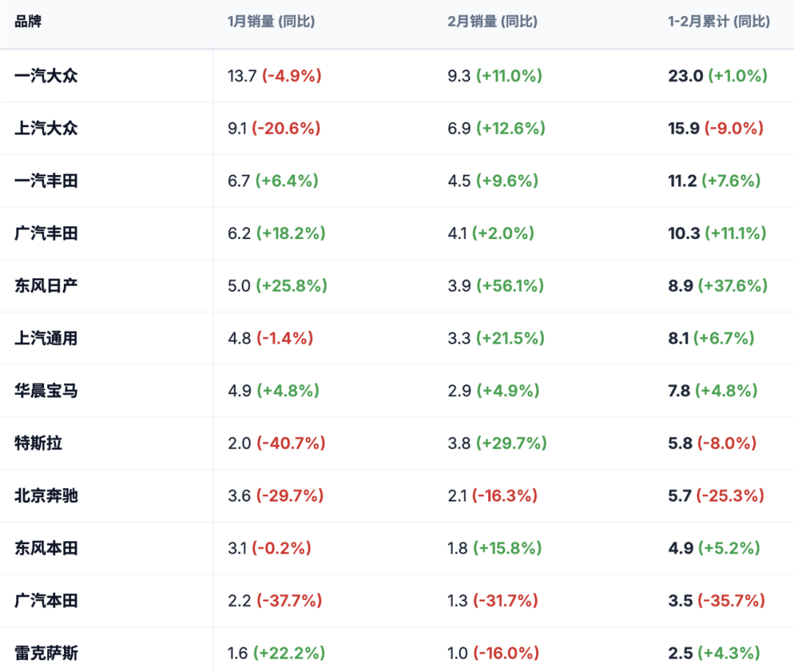This screenshot has height=672, width=794.
Task: Click the 1.8 (+15.8%) February cell
Action: pyautogui.click(x=495, y=548)
